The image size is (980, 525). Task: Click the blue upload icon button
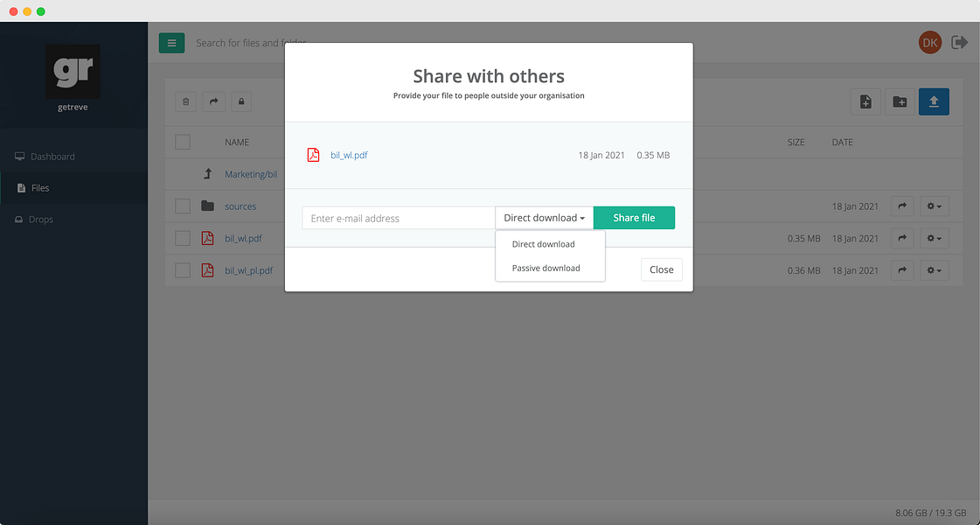[x=934, y=102]
